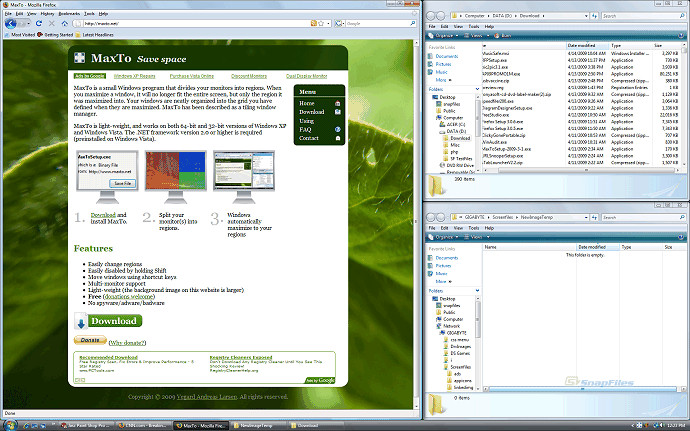Click Firefox Reload page icon
The height and width of the screenshot is (431, 690).
point(39,23)
